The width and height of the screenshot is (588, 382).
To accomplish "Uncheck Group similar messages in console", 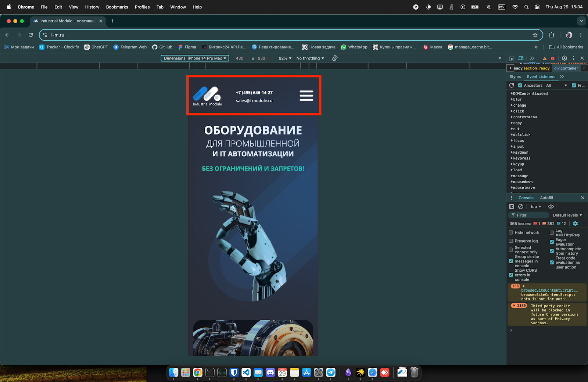I will coord(511,261).
